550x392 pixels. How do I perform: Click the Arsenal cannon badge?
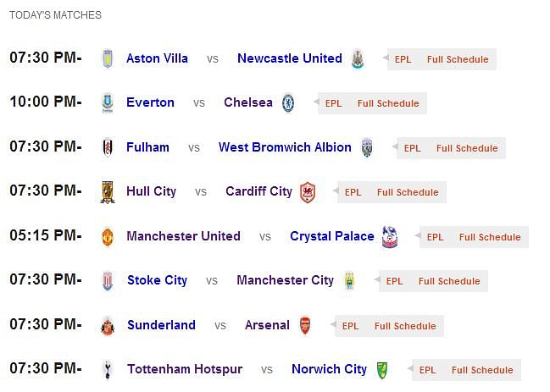(x=305, y=325)
